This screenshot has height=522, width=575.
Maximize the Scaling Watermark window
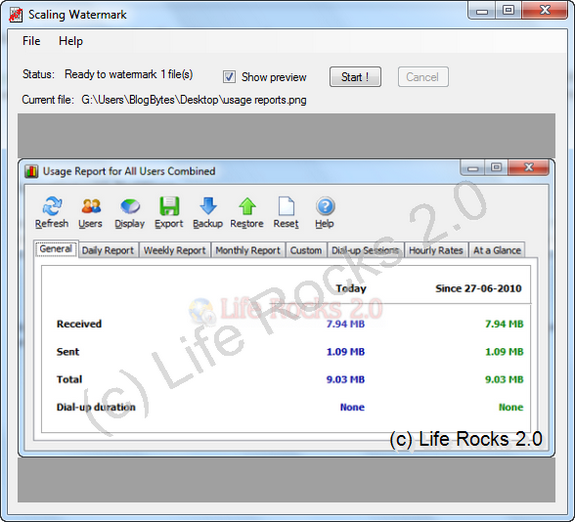(508, 10)
